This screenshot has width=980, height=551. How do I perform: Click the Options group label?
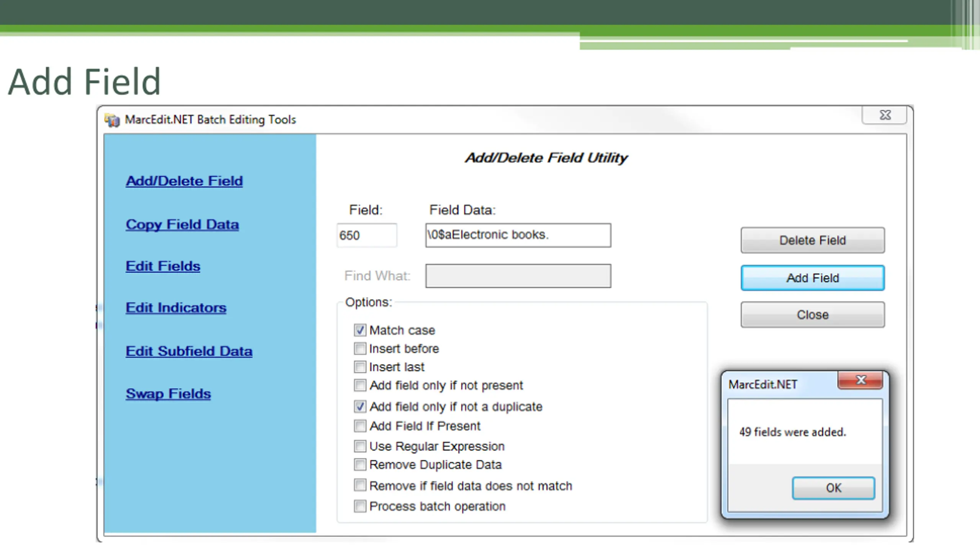click(x=369, y=302)
